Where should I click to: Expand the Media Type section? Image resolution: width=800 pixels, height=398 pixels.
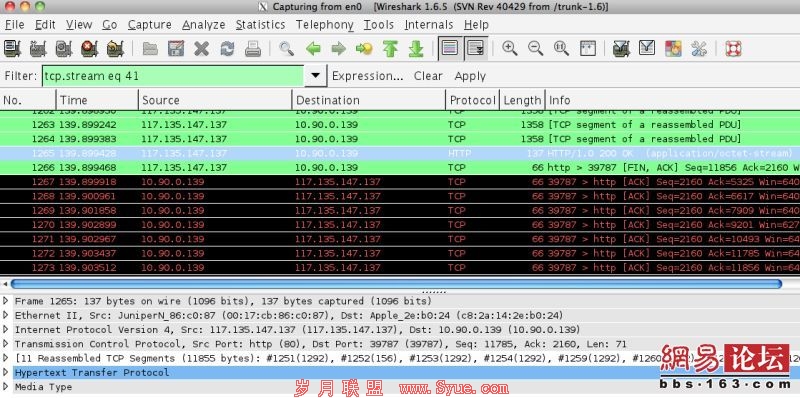(6, 386)
